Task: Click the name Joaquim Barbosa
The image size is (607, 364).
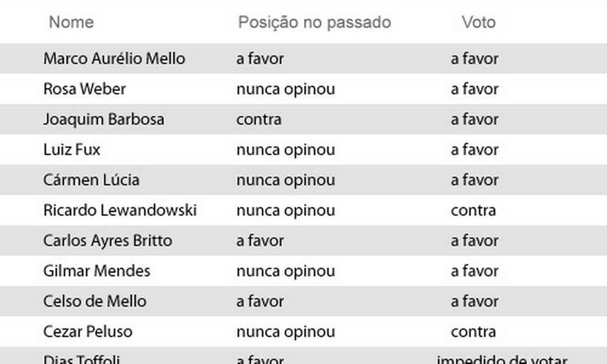Action: [x=103, y=119]
